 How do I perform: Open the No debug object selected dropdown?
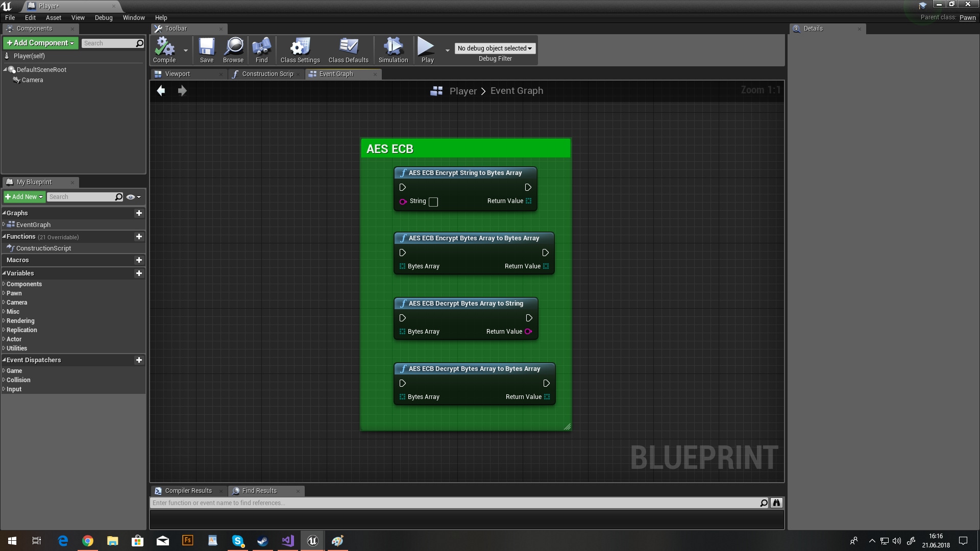point(494,48)
